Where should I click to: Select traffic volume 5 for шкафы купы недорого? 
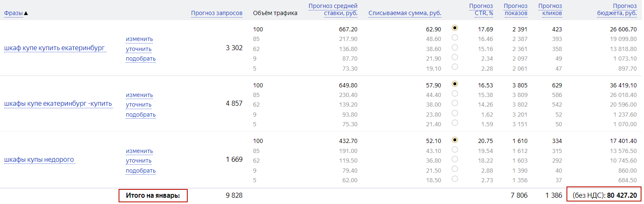point(455,178)
